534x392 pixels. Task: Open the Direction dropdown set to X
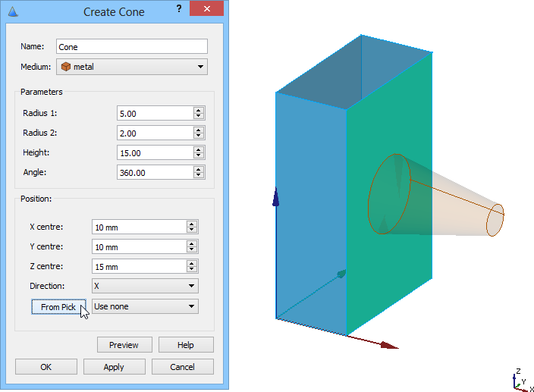point(145,286)
